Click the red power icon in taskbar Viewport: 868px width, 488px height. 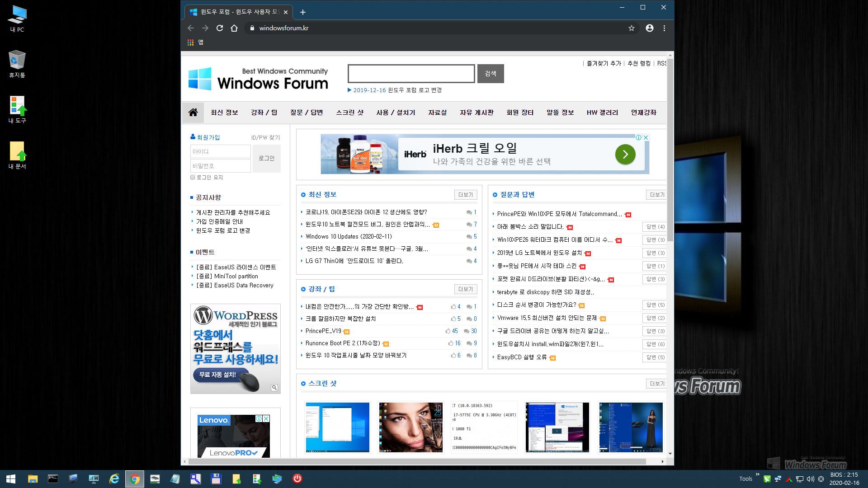(x=297, y=479)
